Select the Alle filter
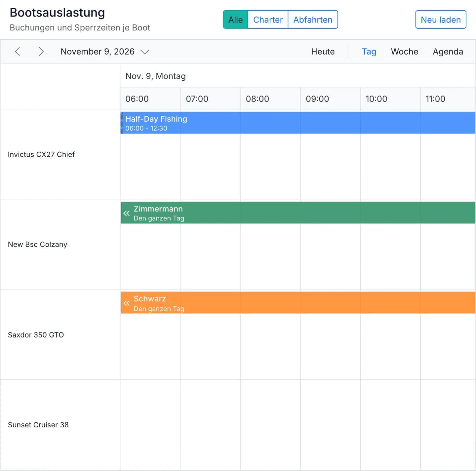The image size is (476, 471). click(235, 20)
